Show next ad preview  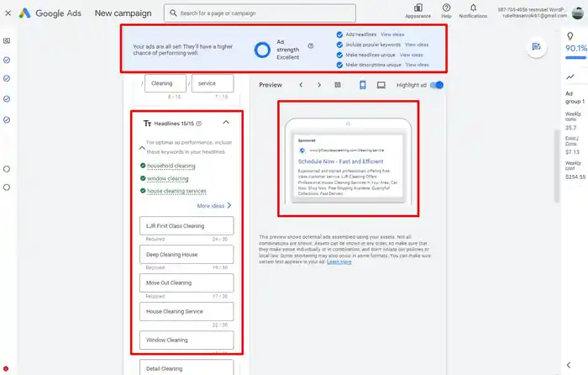[x=319, y=85]
